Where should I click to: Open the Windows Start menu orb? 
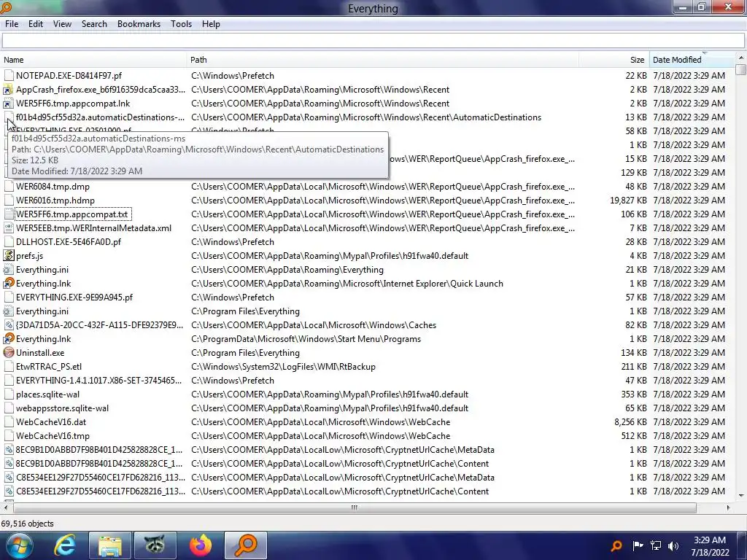pos(18,545)
